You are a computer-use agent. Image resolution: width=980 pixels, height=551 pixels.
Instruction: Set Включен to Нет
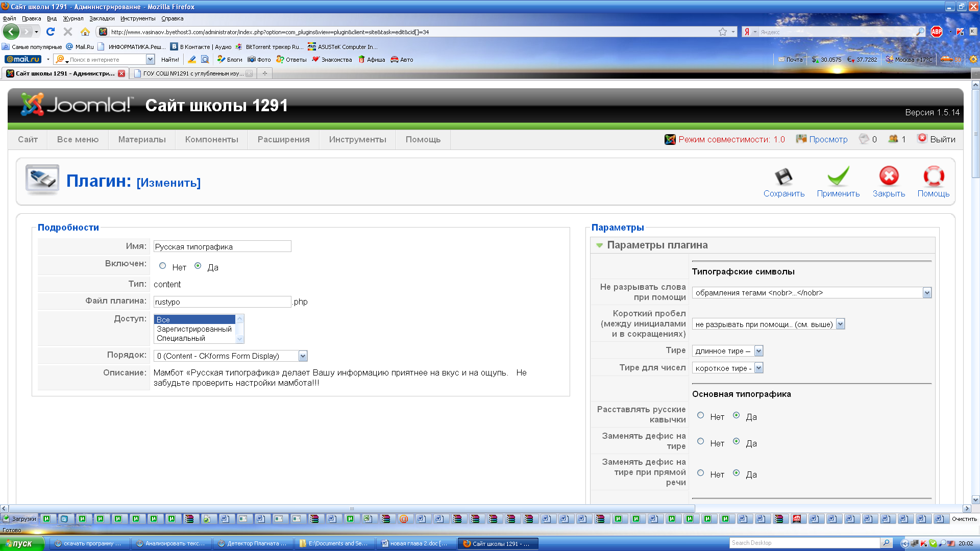tap(163, 266)
